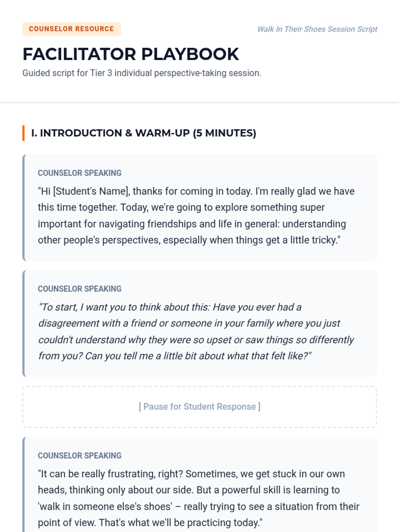Click the horizontal divider below the header
Viewport: 399px width, 532px height.
click(x=199, y=103)
